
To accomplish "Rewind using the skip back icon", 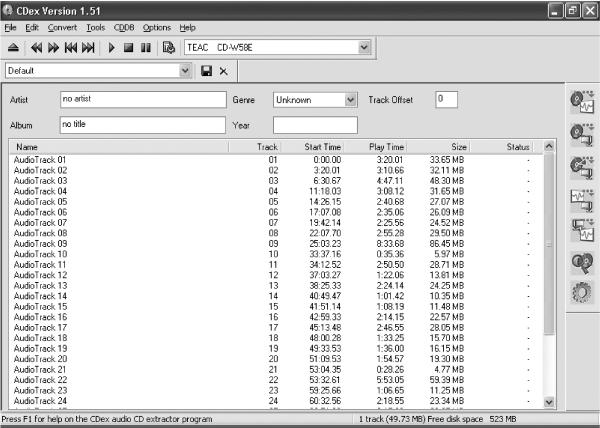I will pos(36,48).
